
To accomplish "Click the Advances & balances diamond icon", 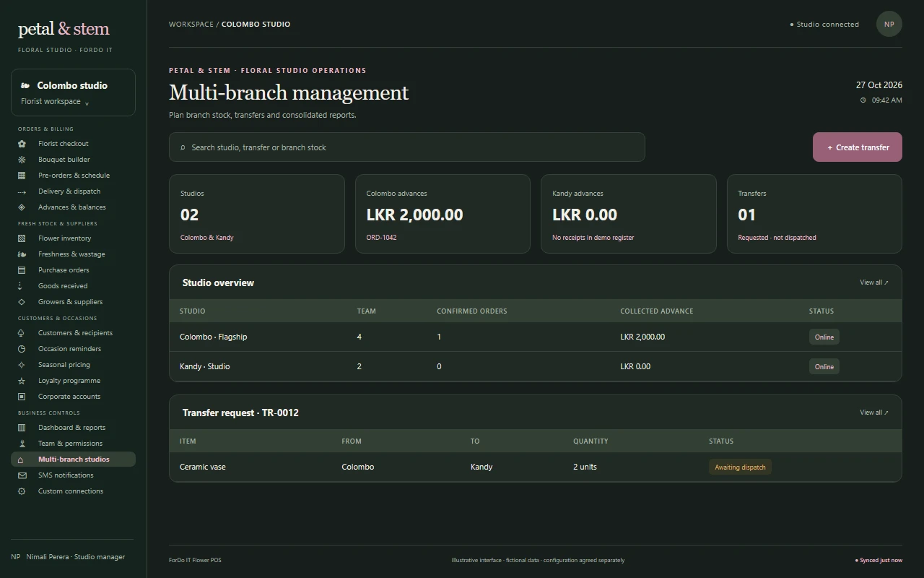I will pyautogui.click(x=22, y=207).
